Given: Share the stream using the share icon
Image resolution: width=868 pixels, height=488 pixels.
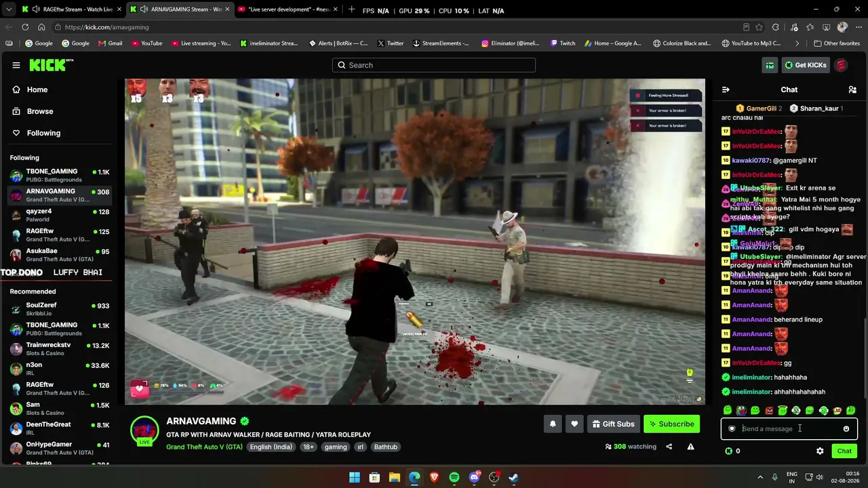Looking at the screenshot, I should coord(669,447).
